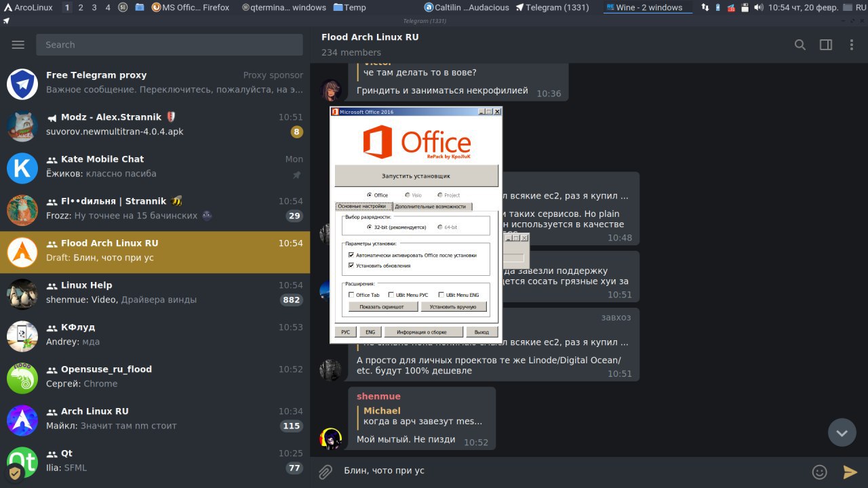Enable UBit Menu РУС checkbox
The height and width of the screenshot is (488, 868).
point(391,295)
